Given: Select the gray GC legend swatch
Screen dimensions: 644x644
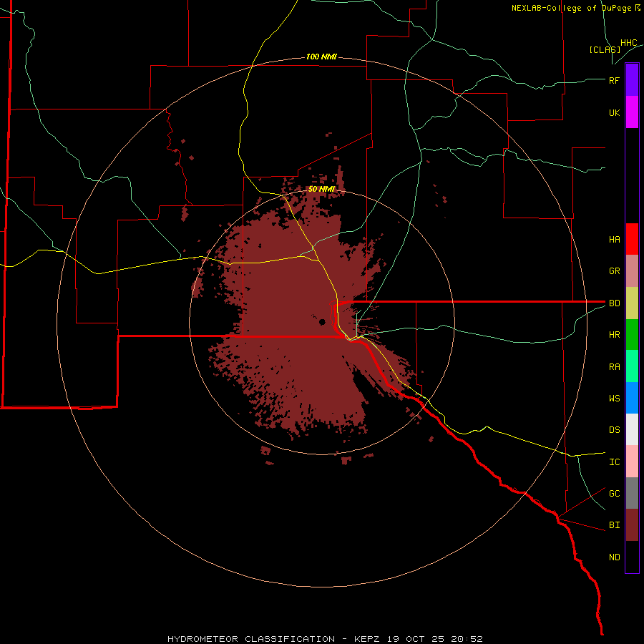Looking at the screenshot, I should (x=632, y=493).
